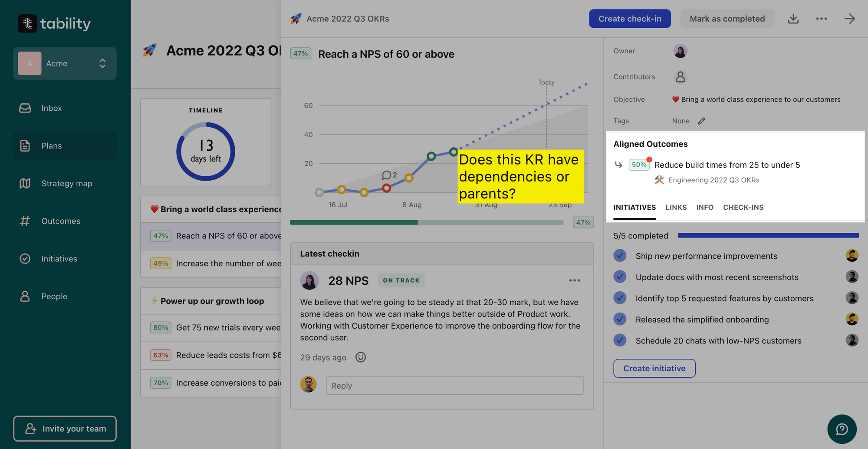Viewport: 868px width, 449px height.
Task: Uncheck Released the simplified onboarding
Action: (x=620, y=319)
